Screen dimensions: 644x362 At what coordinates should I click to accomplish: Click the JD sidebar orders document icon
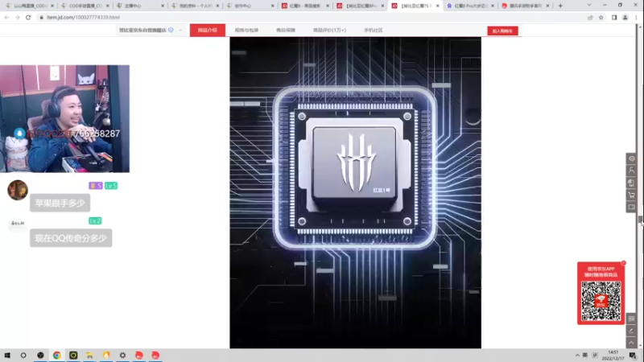[x=632, y=183]
